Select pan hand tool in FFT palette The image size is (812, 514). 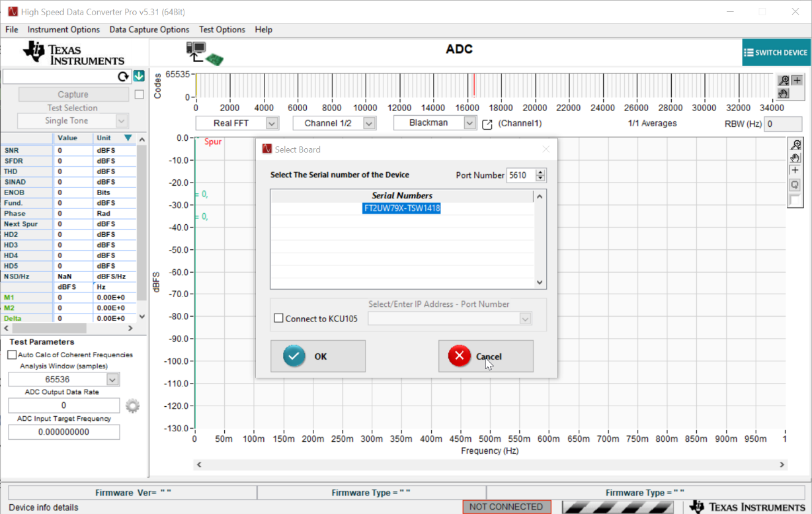pyautogui.click(x=795, y=157)
